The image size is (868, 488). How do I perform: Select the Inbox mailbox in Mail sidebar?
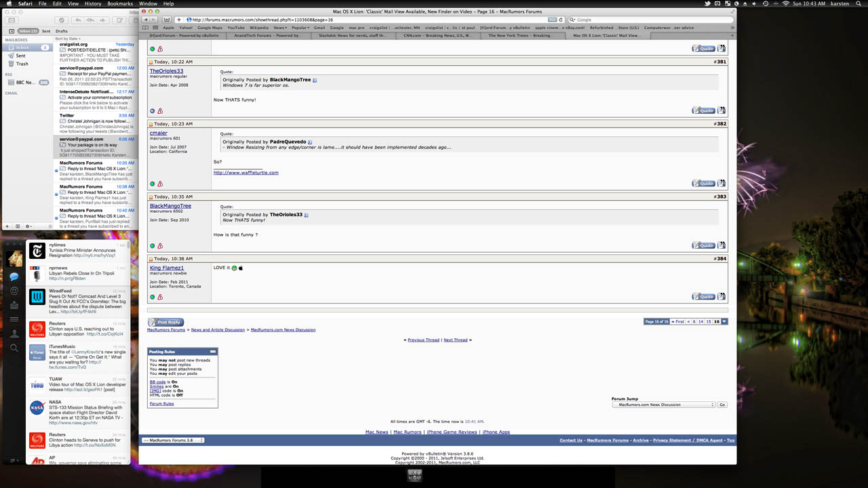click(27, 48)
